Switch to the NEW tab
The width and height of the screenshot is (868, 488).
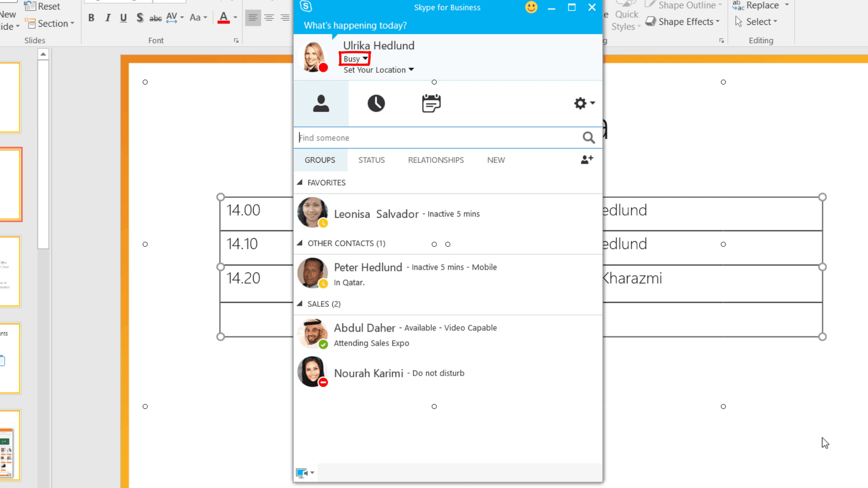click(496, 160)
